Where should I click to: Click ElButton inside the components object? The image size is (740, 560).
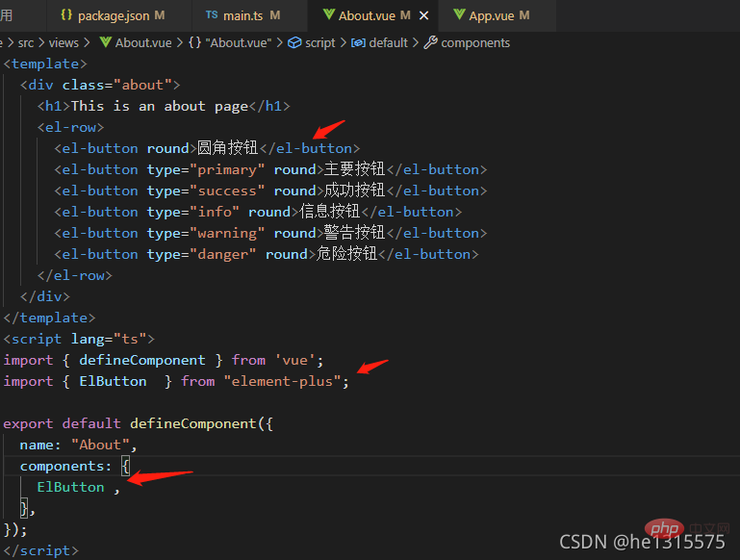[71, 487]
